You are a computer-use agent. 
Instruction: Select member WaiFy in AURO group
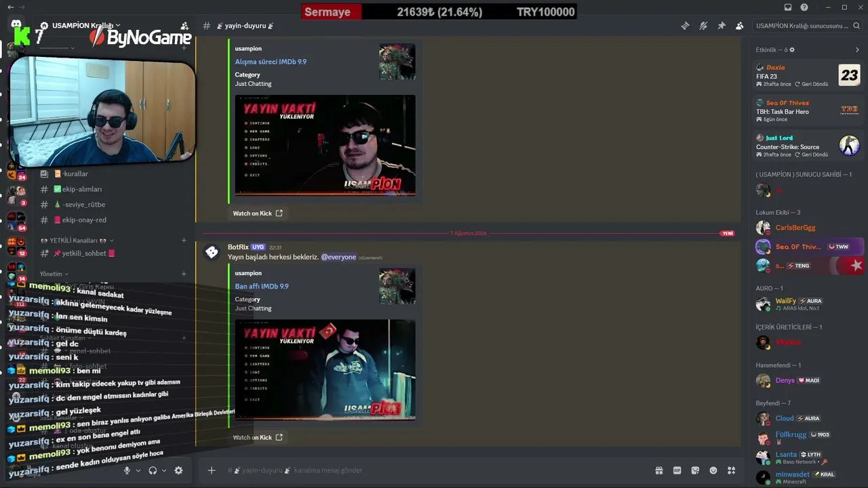point(808,304)
